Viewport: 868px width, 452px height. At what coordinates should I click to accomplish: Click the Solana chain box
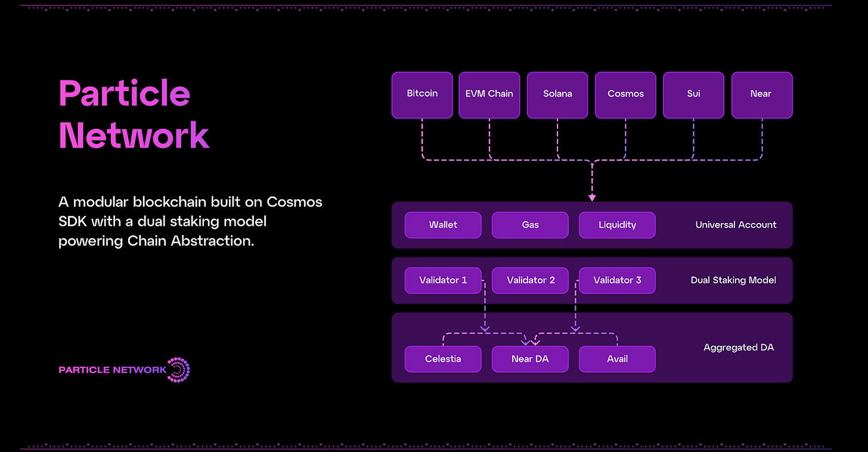pos(558,95)
